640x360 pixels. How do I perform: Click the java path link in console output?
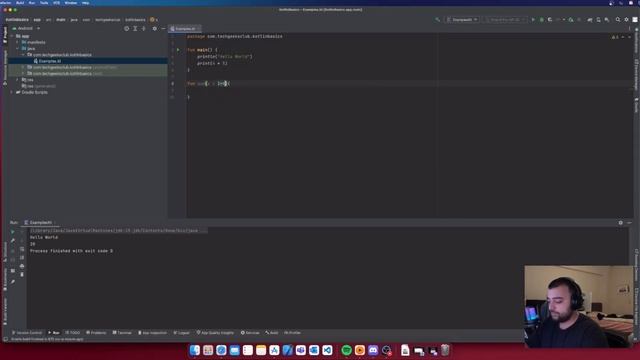click(114, 231)
